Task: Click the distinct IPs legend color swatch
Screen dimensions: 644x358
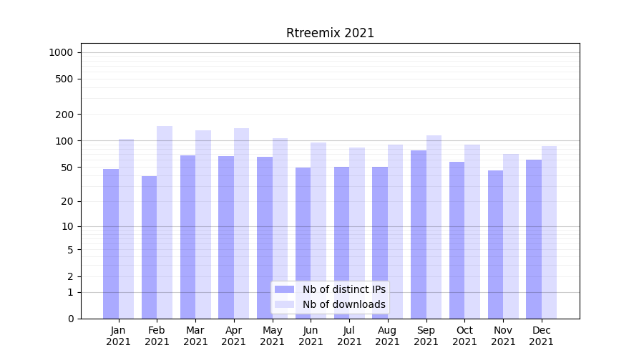Action: point(284,289)
